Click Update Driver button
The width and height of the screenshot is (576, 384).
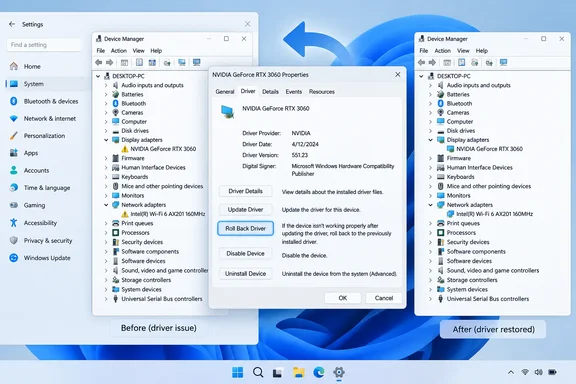coord(245,209)
